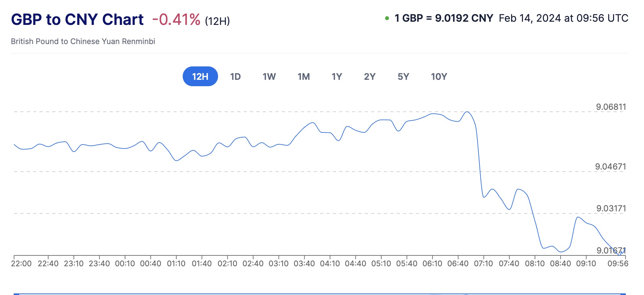Click the British Pound to Chinese Yuan subtitle

83,42
